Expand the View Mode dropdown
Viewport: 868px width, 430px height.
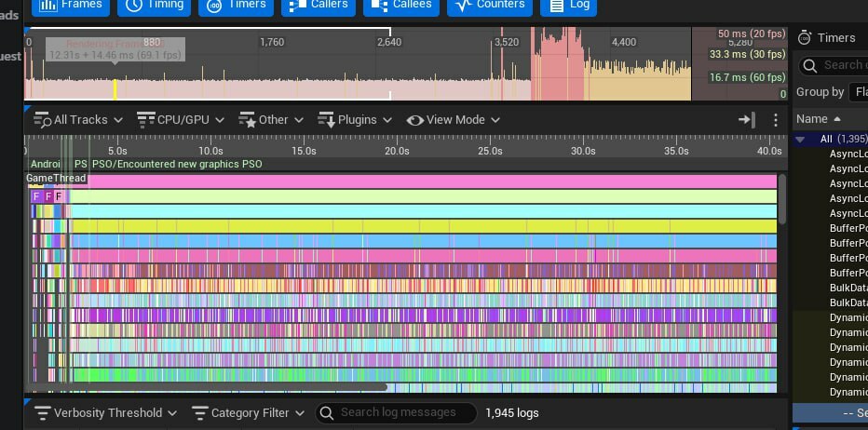(x=454, y=120)
